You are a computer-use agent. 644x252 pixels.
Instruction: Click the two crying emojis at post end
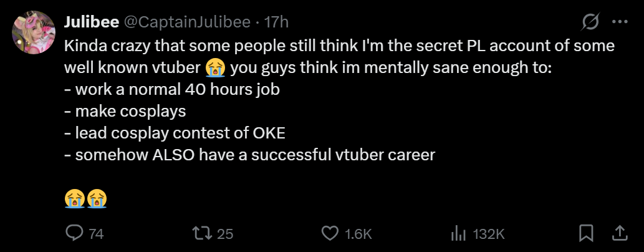click(x=86, y=198)
